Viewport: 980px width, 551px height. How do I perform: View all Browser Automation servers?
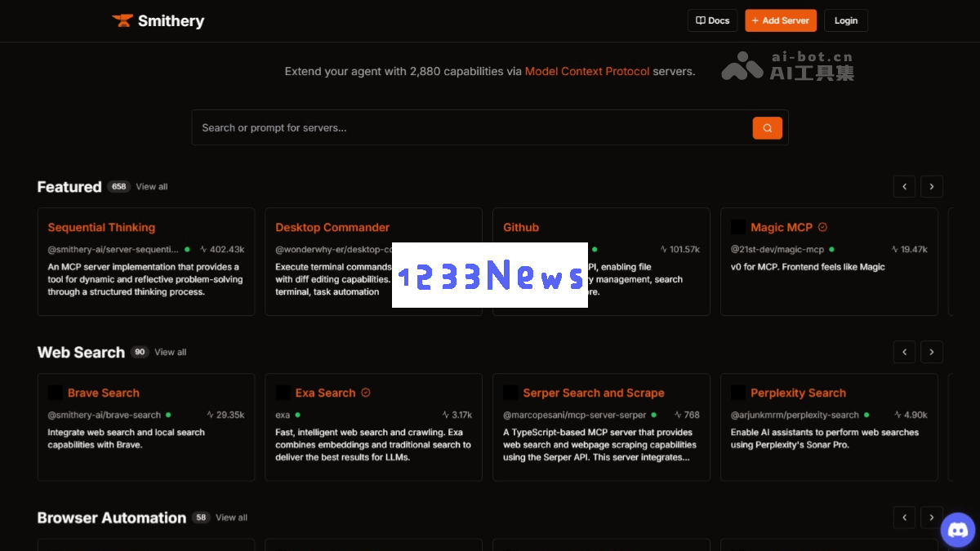pos(231,518)
